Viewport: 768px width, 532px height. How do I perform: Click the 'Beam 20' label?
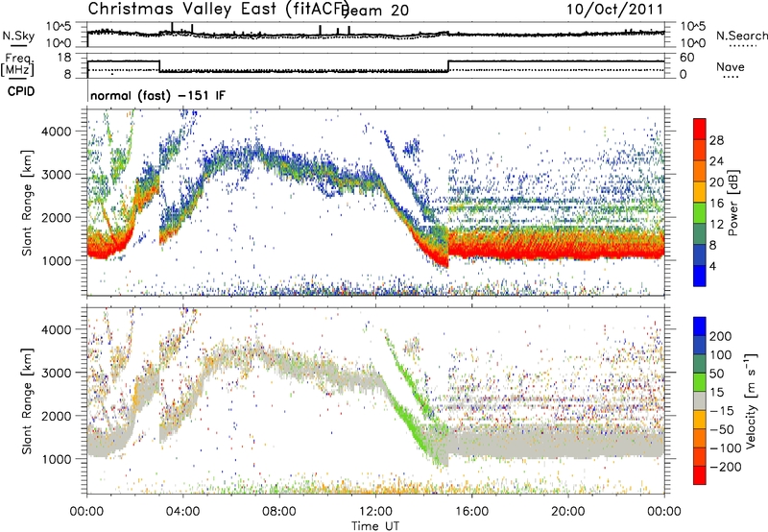click(x=374, y=11)
